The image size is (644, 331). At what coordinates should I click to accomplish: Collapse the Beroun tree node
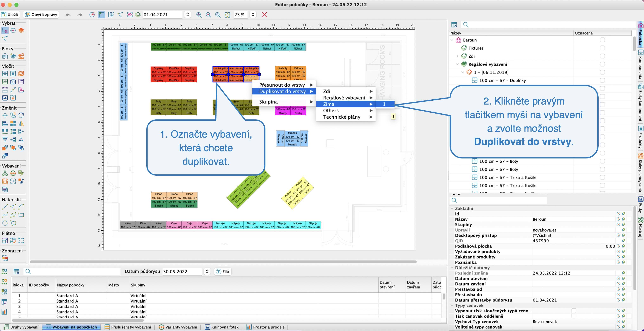(x=452, y=40)
